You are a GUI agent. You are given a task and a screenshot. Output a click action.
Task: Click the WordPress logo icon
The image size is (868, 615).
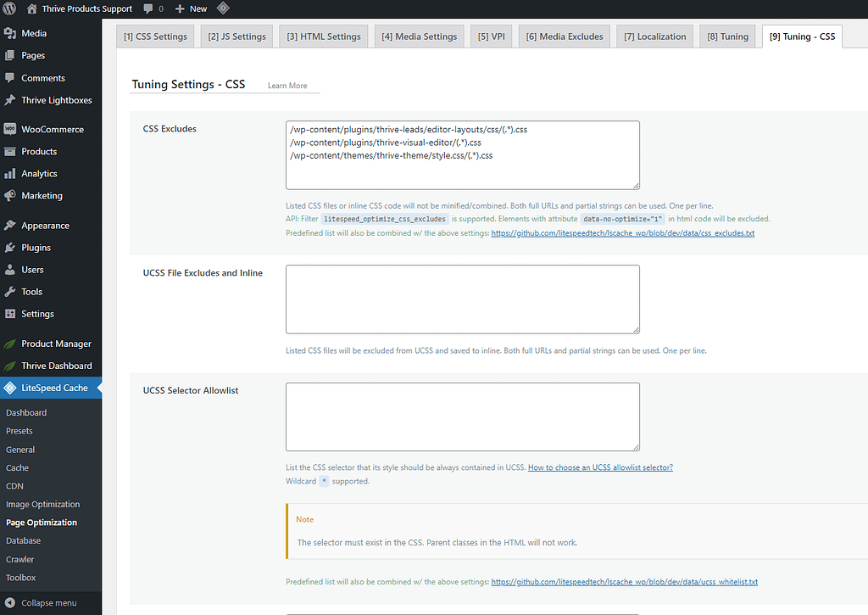point(9,8)
